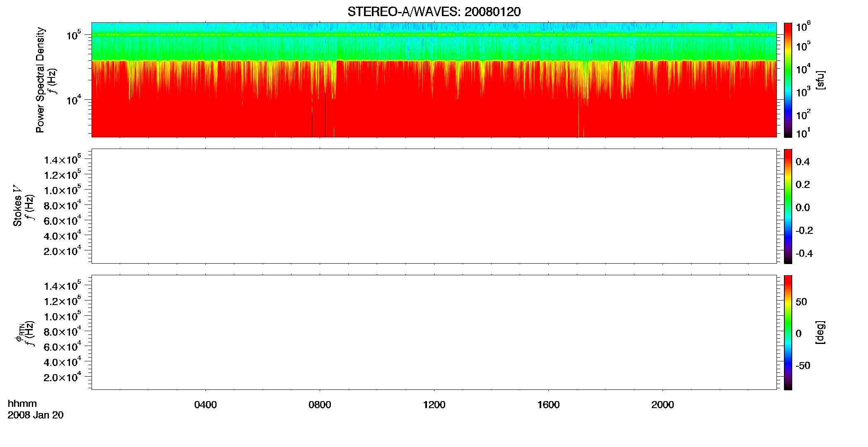
Task: Click the Stokes V axis label
Action: [x=17, y=206]
